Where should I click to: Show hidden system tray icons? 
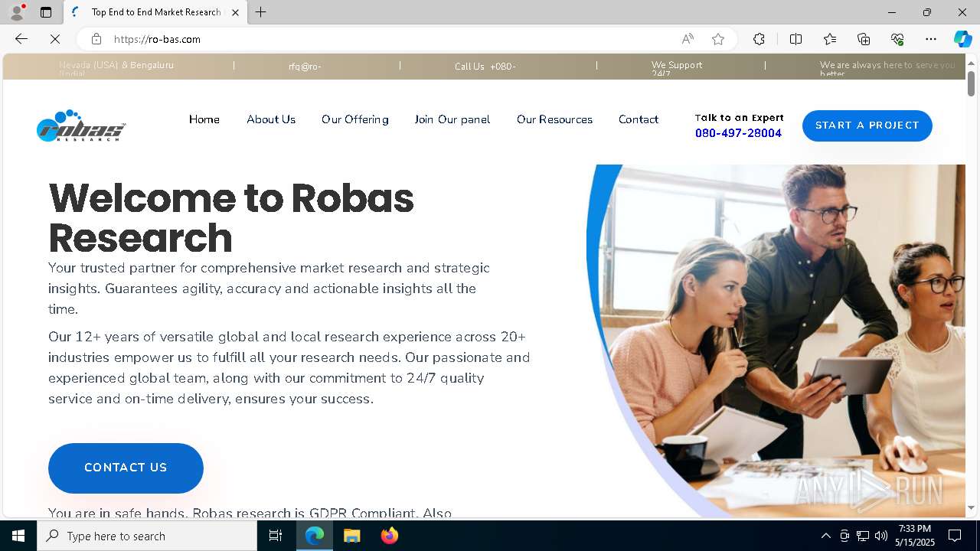pyautogui.click(x=825, y=536)
